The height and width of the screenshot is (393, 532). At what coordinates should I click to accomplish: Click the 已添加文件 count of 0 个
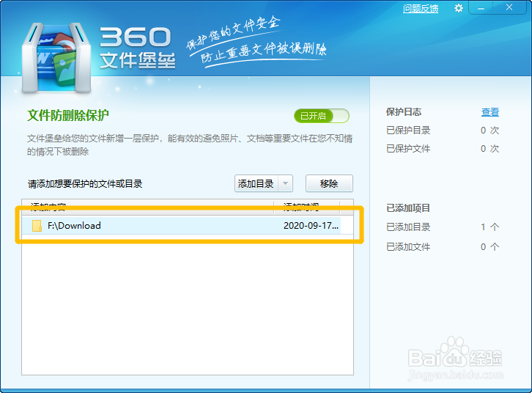(x=489, y=247)
